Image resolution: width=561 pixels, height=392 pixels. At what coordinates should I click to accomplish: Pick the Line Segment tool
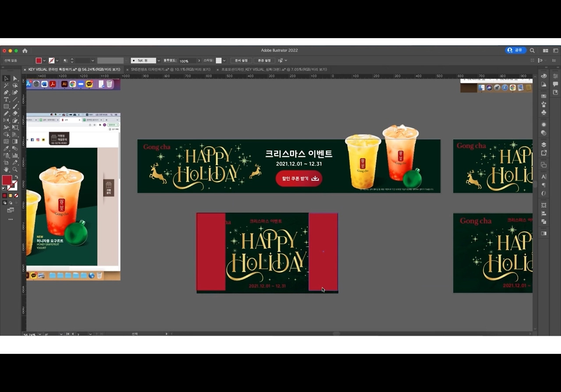15,100
